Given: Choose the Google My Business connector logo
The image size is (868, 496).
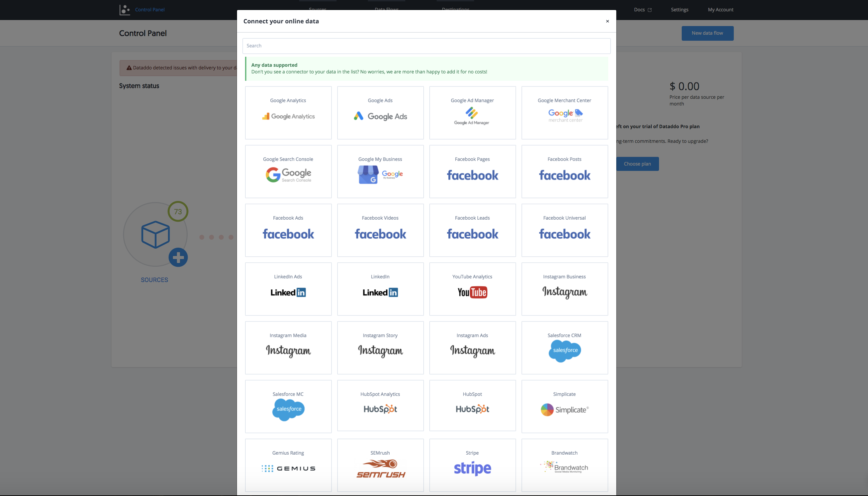Looking at the screenshot, I should tap(380, 175).
